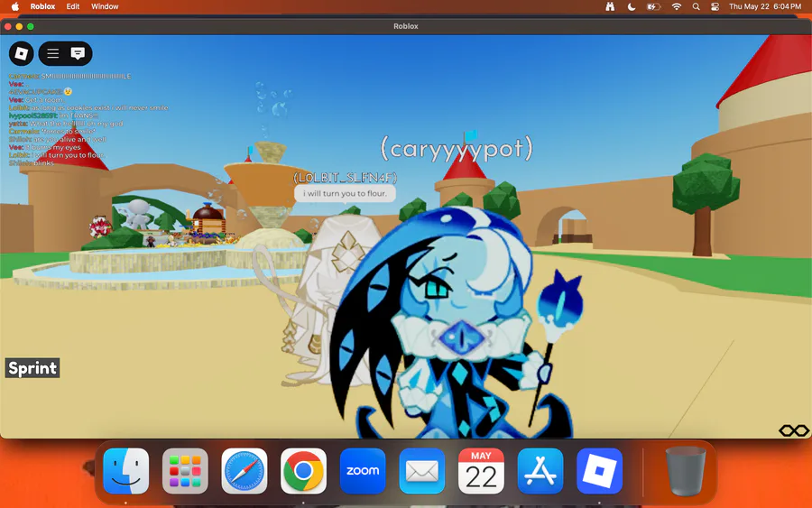Toggle Do Not Disturb moon icon
The image size is (812, 508).
632,6
